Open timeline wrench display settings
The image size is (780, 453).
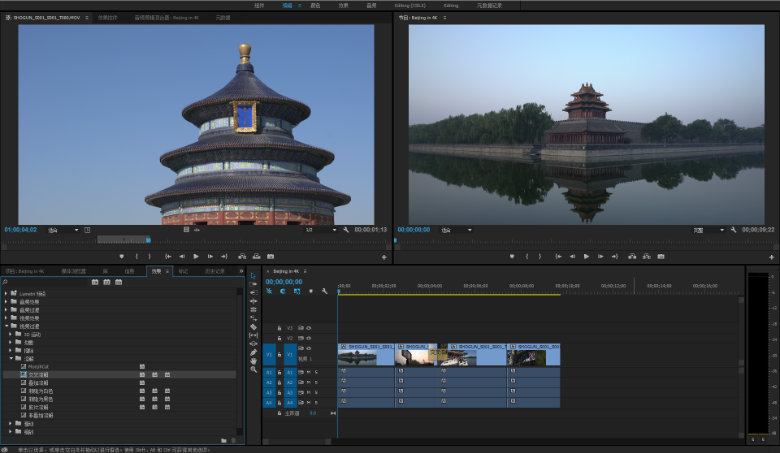(324, 291)
